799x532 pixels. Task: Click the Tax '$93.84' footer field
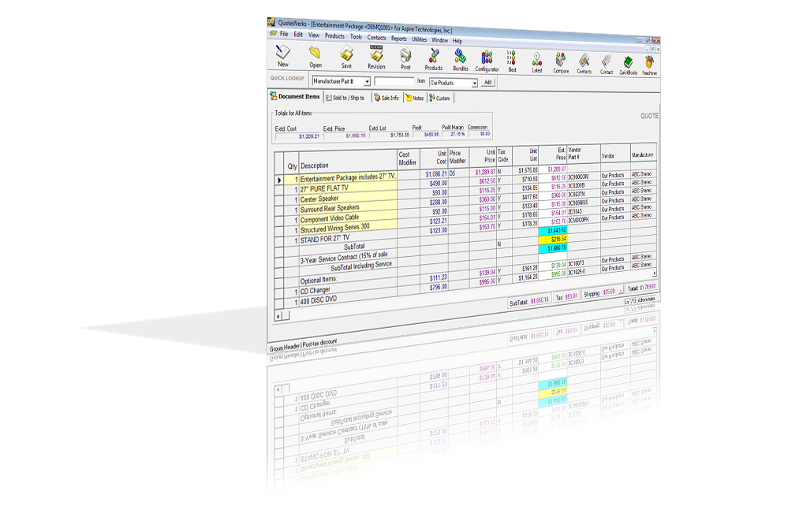(x=566, y=296)
